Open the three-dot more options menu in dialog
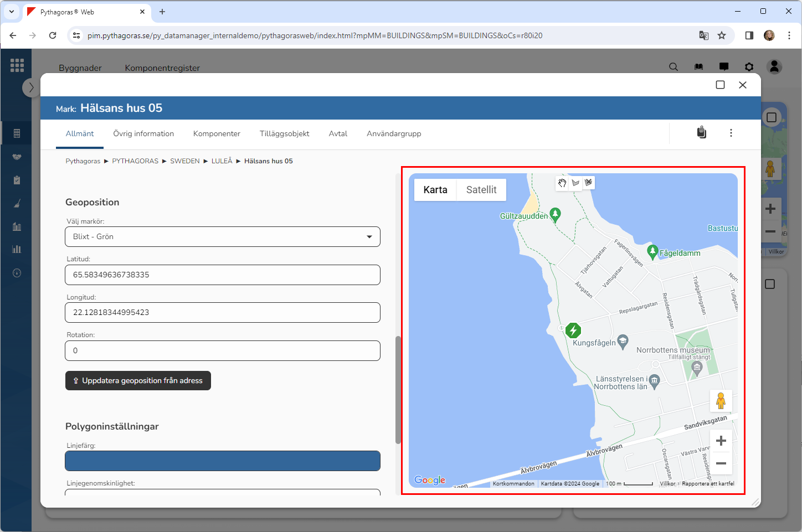Image resolution: width=802 pixels, height=532 pixels. pos(731,133)
